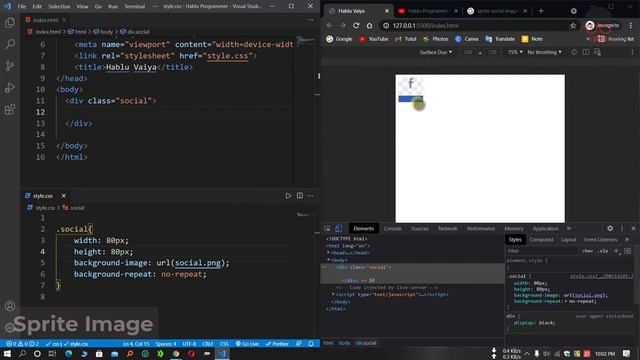Image resolution: width=640 pixels, height=360 pixels.
Task: Click the Styles Filter field
Action: tap(542, 251)
